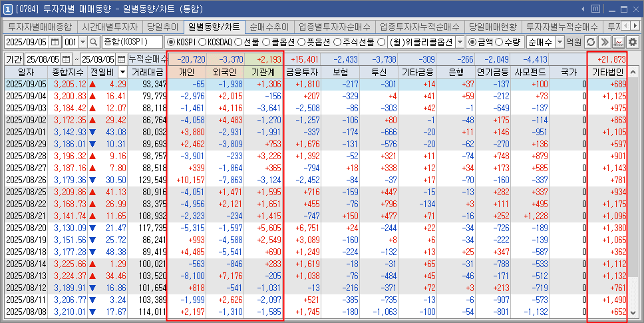Click 외국인 value +7,176
The width and height of the screenshot is (644, 323).
[229, 276]
